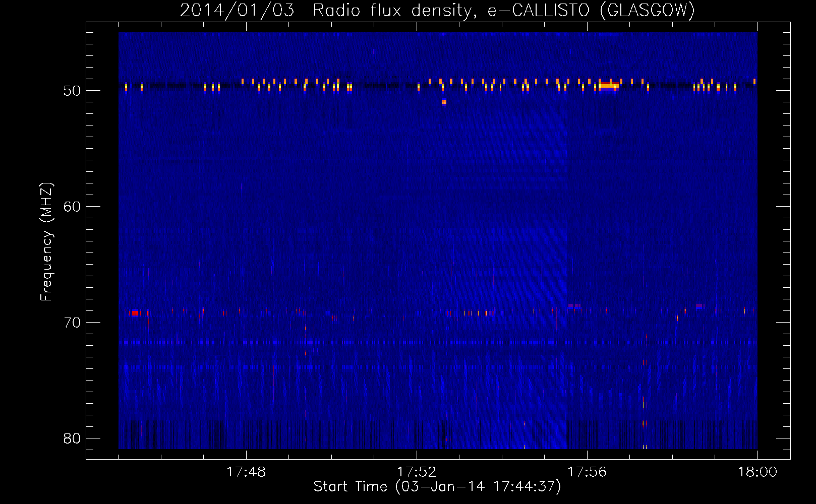Click the red emission patch at the left of the 69 MHz band
The image size is (816, 504).
point(134,313)
